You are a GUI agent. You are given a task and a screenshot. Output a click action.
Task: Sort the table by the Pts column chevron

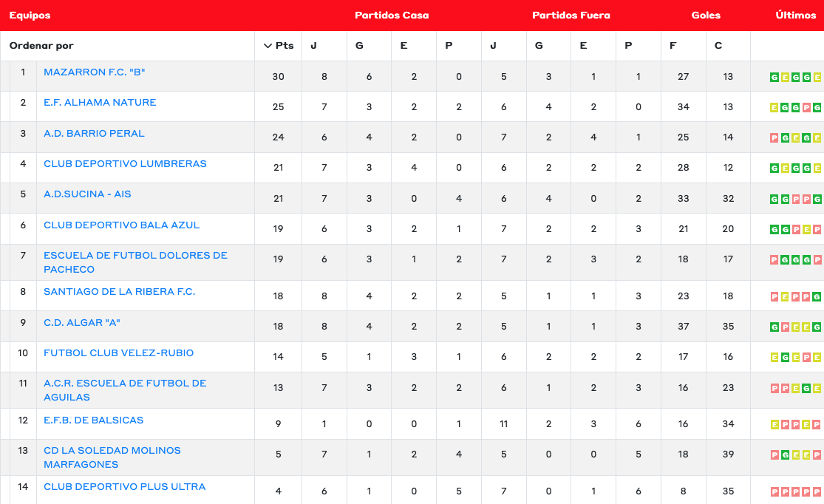268,46
